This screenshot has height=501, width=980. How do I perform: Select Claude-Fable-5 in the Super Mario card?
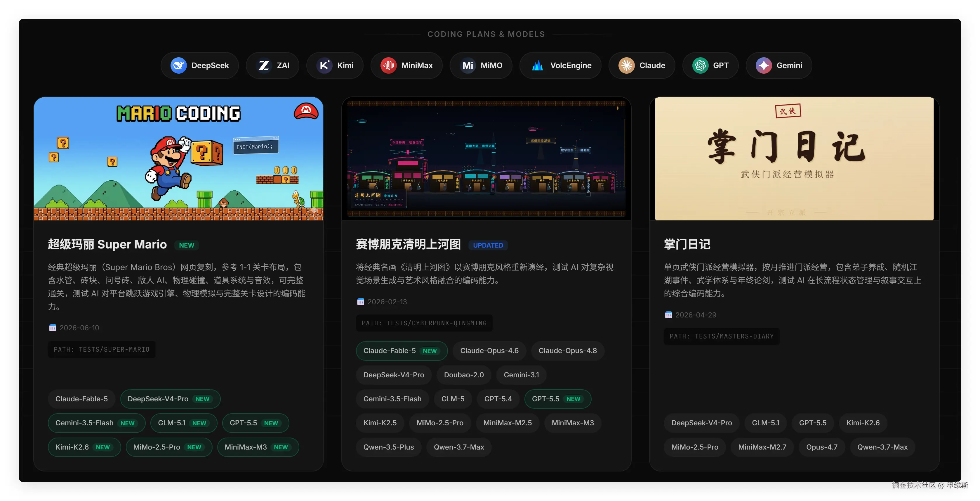pos(81,399)
